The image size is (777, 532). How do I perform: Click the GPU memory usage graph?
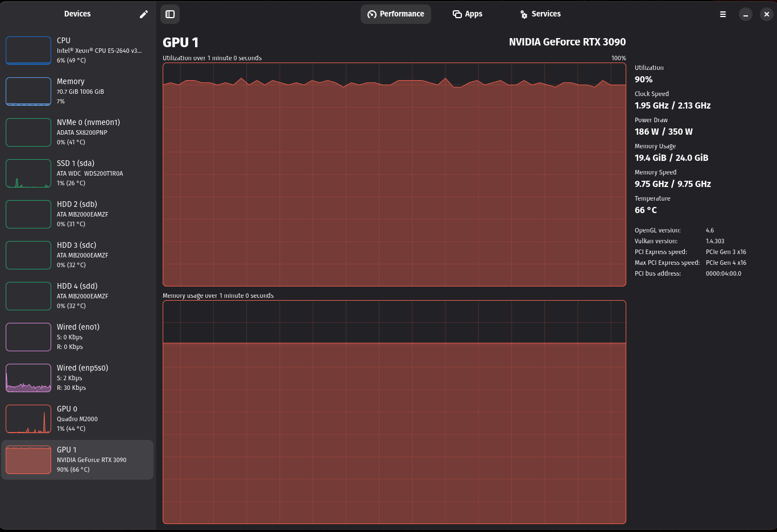tap(394, 412)
